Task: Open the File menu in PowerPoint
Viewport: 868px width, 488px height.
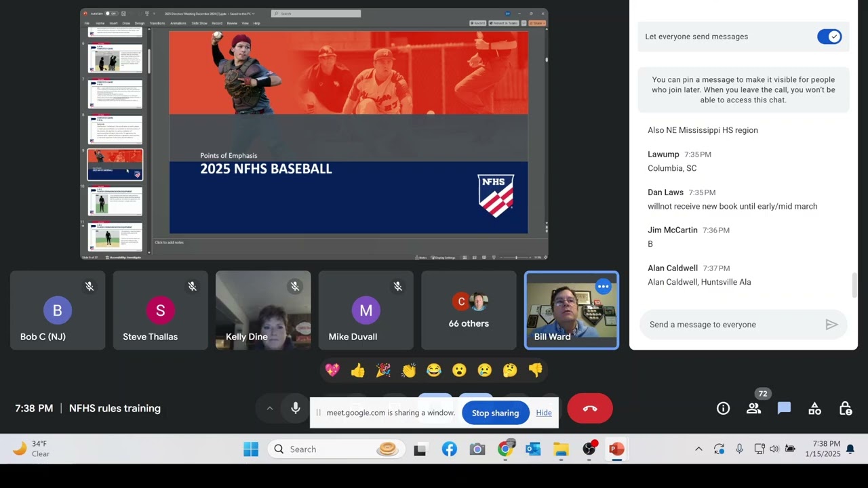Action: click(87, 23)
